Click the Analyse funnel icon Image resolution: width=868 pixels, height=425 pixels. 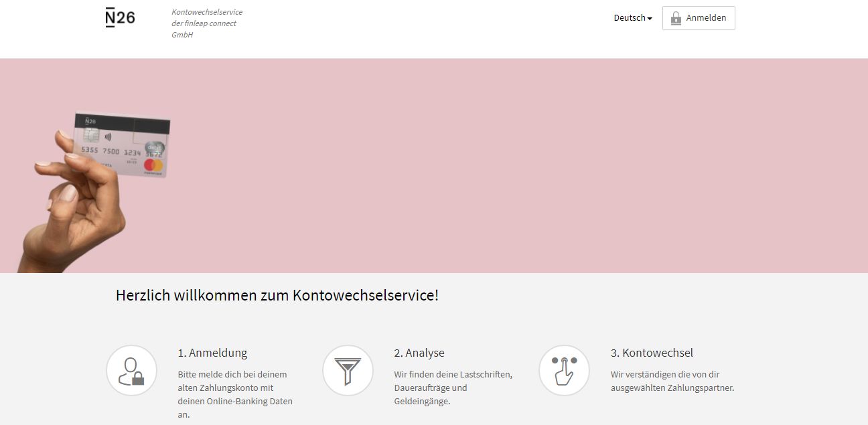click(348, 369)
